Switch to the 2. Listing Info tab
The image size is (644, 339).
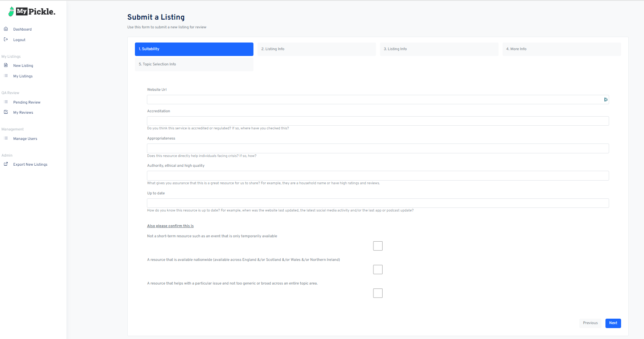(x=316, y=49)
